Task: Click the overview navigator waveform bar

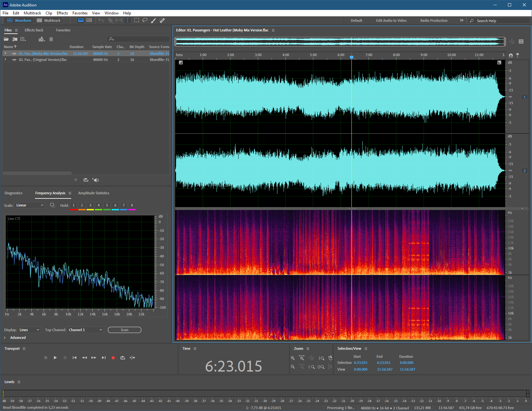Action: pos(340,41)
